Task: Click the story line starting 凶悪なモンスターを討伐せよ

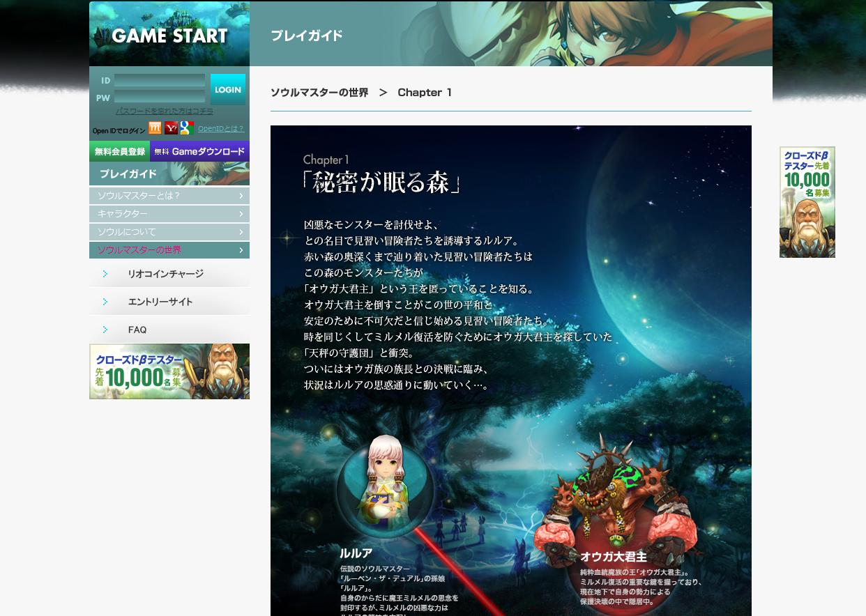Action: coord(372,225)
